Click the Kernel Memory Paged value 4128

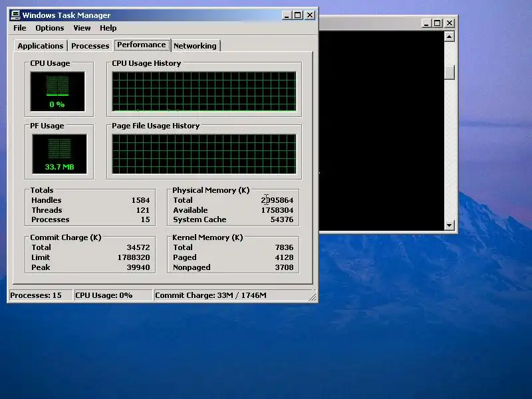point(285,257)
